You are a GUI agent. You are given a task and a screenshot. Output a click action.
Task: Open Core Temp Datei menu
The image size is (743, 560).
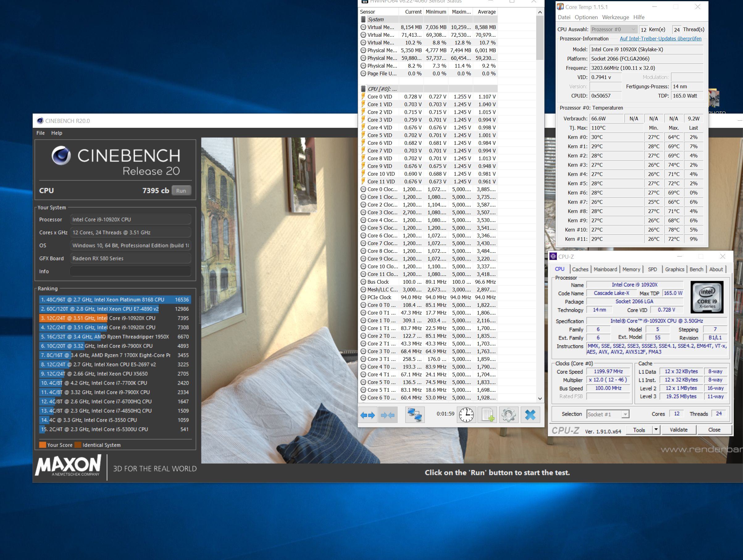(564, 17)
